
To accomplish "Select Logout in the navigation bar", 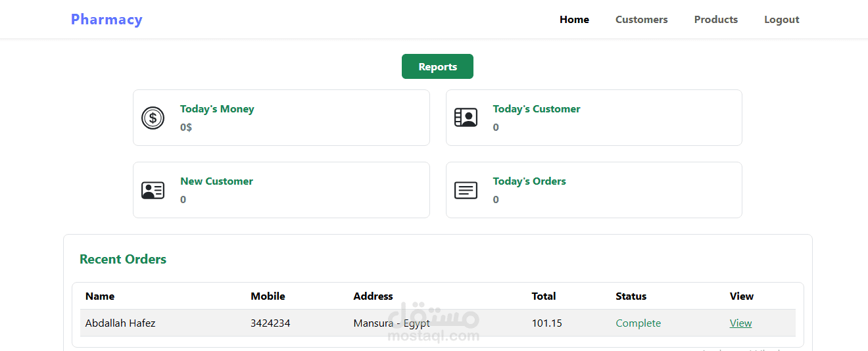I will (781, 20).
